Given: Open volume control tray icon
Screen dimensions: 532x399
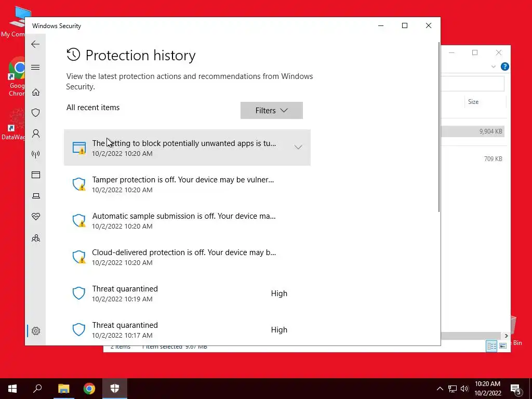Looking at the screenshot, I should point(464,389).
